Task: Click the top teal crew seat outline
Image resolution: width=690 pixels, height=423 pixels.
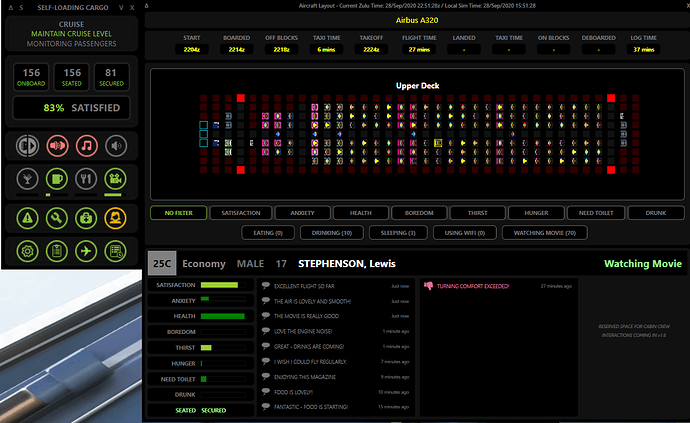Action: point(203,125)
